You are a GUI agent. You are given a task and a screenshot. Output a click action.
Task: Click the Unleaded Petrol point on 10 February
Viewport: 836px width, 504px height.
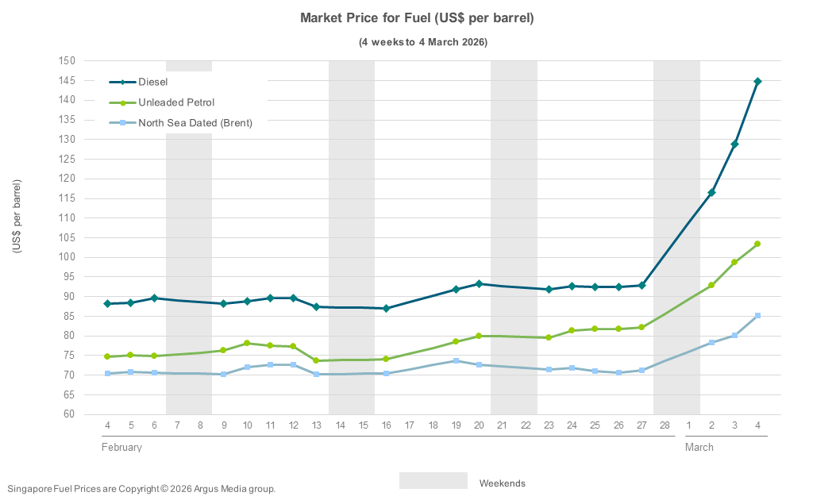pos(247,343)
